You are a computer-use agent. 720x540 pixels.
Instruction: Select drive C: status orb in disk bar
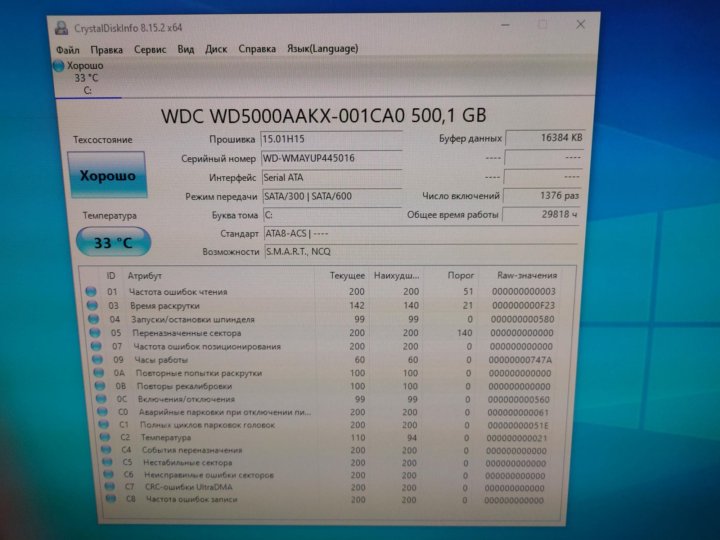pyautogui.click(x=58, y=66)
